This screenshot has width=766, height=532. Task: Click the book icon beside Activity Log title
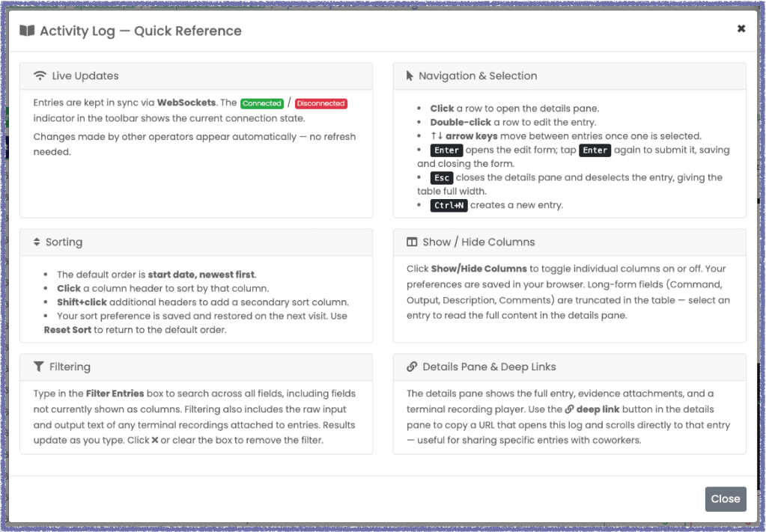click(27, 31)
